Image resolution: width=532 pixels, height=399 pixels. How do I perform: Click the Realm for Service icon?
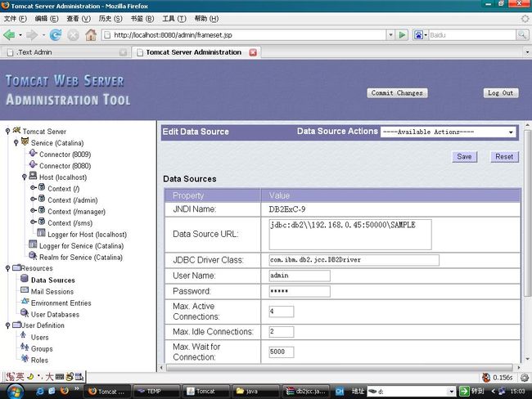[33, 256]
